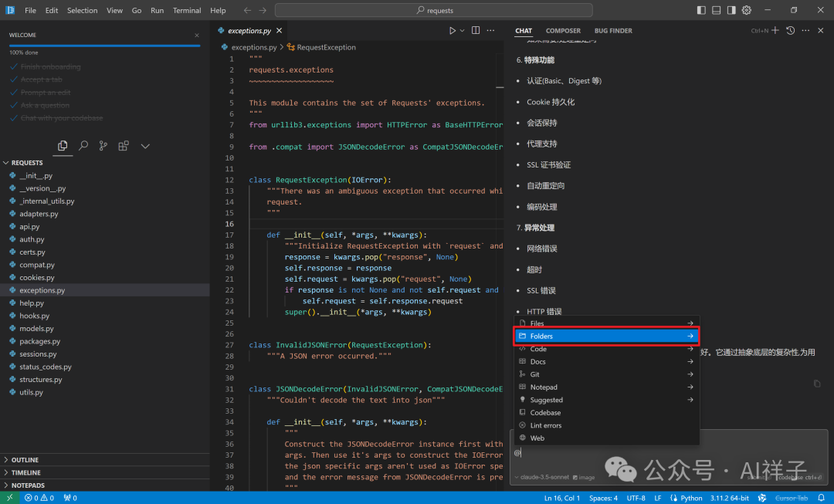Open the Extensions view icon
The width and height of the screenshot is (834, 504).
click(124, 146)
